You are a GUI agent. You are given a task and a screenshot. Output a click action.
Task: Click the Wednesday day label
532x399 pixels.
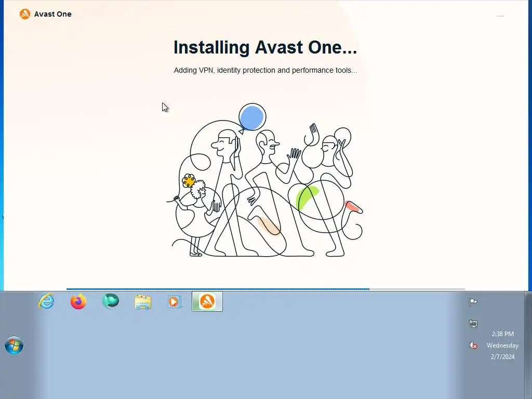[x=502, y=345]
